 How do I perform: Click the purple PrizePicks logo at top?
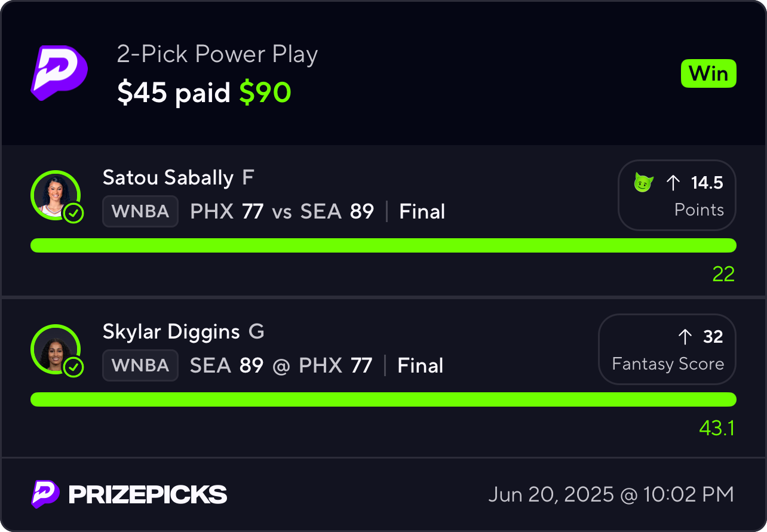pyautogui.click(x=59, y=73)
